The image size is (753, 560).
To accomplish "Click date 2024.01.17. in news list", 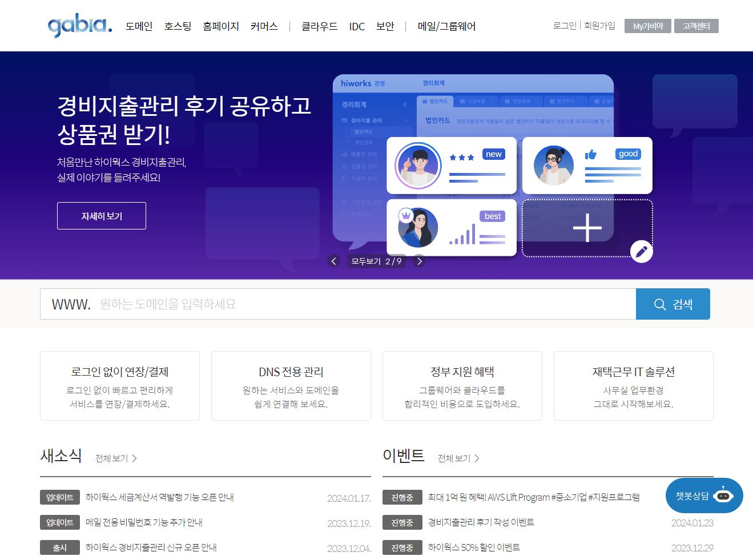I will click(349, 498).
